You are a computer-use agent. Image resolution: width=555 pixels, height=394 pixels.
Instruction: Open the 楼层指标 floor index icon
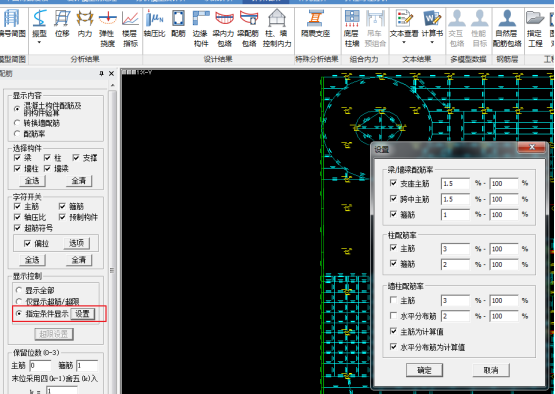click(x=130, y=28)
